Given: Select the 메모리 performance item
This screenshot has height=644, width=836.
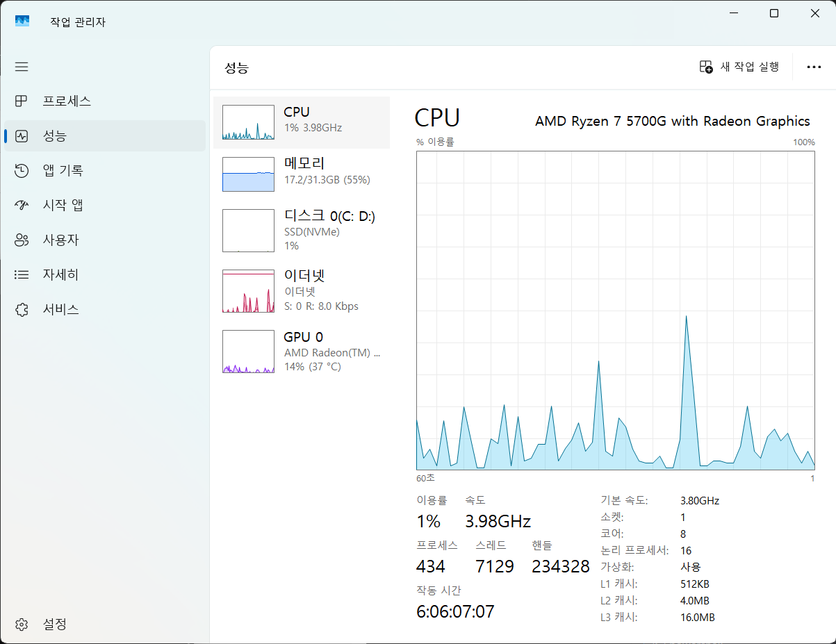Looking at the screenshot, I should tap(302, 174).
